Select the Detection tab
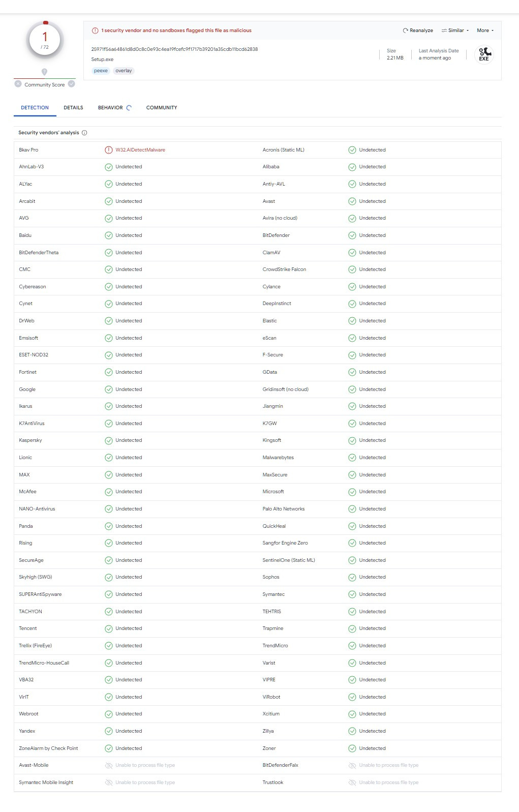 [35, 108]
